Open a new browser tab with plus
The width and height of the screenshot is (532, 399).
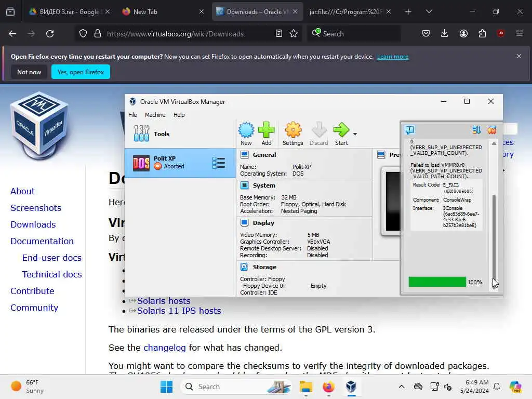coord(408,12)
